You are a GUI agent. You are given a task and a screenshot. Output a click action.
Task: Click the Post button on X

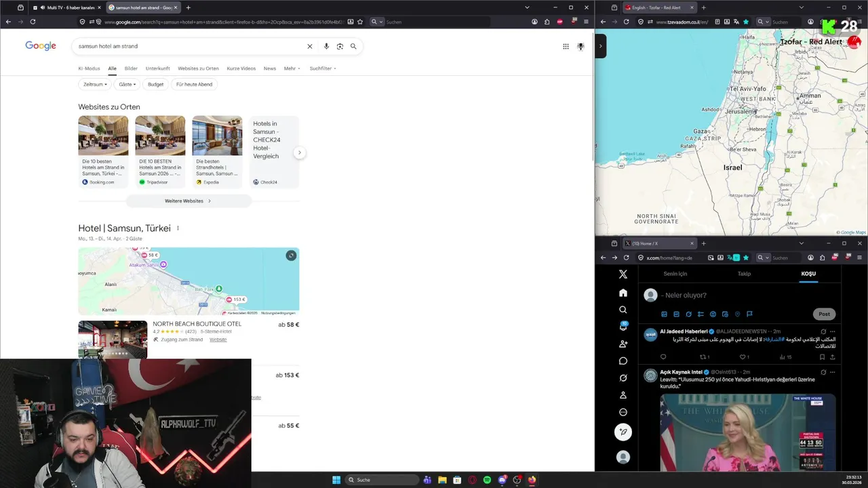coord(824,314)
